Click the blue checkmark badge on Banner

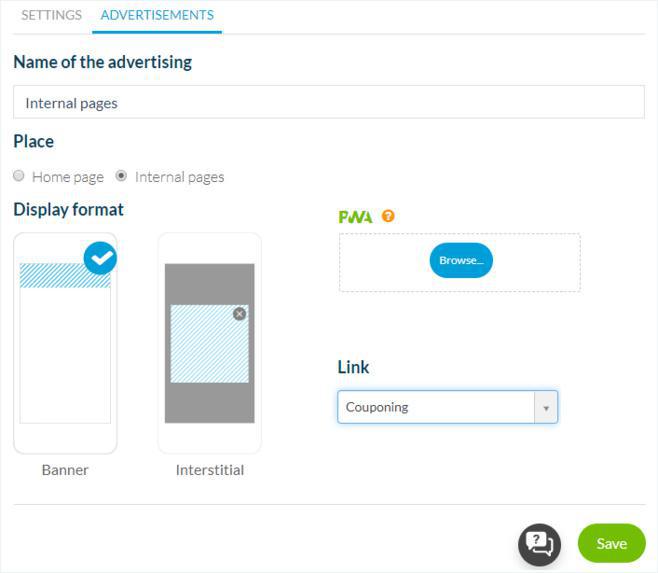pyautogui.click(x=99, y=257)
